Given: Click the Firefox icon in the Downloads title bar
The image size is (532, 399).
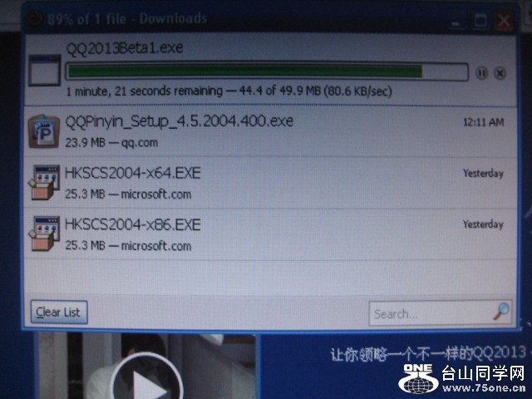Looking at the screenshot, I should pos(35,17).
